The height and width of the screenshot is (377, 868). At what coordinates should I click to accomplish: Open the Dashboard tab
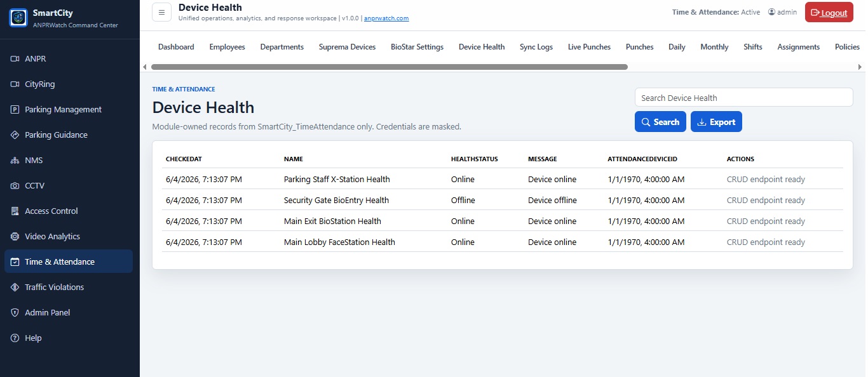point(176,47)
